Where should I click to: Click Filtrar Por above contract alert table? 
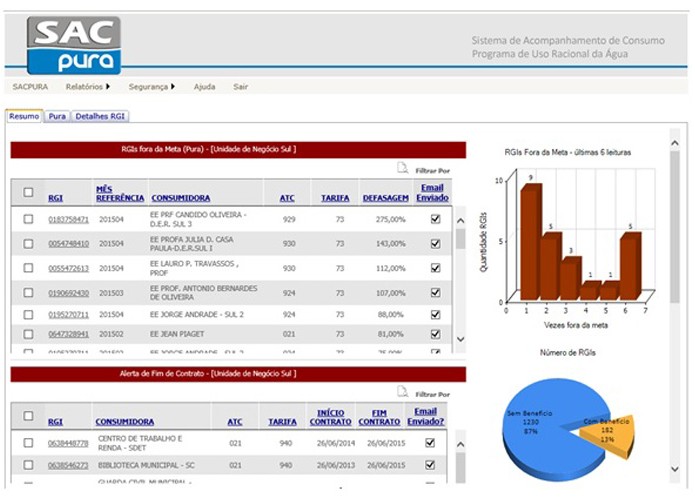click(x=432, y=394)
